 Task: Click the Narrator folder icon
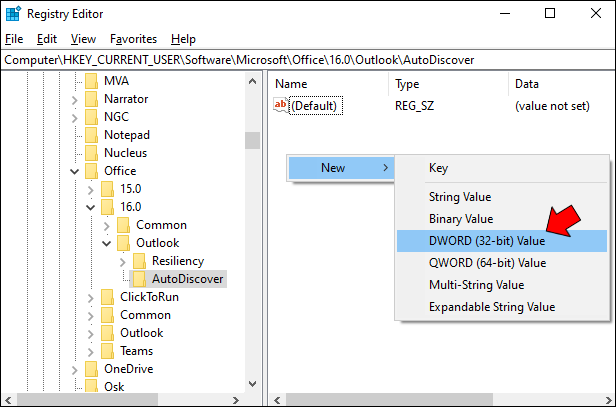point(92,99)
